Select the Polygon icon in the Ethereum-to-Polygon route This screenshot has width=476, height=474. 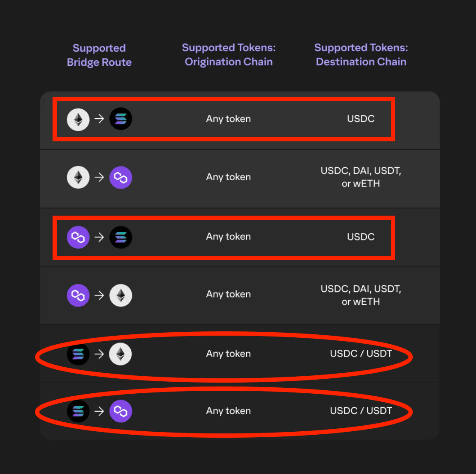pyautogui.click(x=121, y=178)
